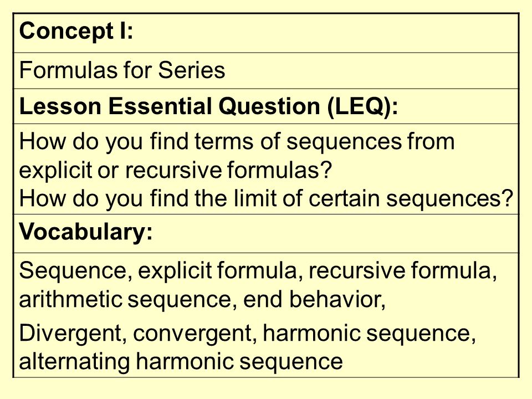Click the 'Vocabulary:' heading
Image resolution: width=532 pixels, height=399 pixels.
point(86,232)
